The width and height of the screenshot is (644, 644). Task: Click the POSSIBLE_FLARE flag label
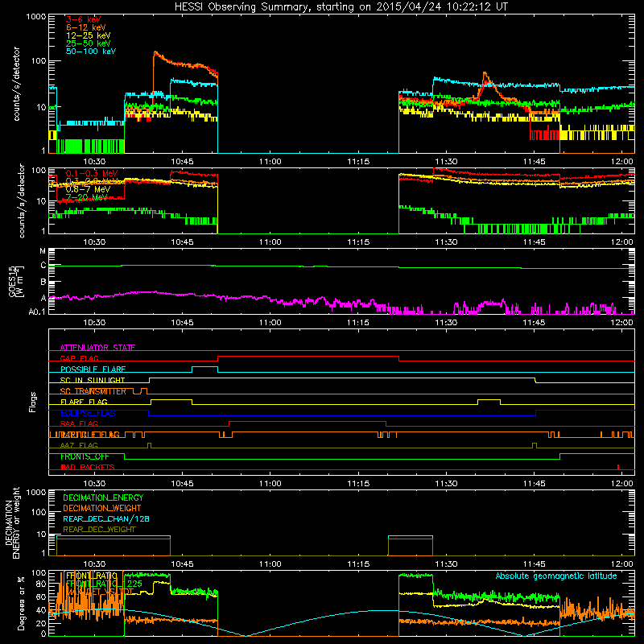pyautogui.click(x=93, y=369)
